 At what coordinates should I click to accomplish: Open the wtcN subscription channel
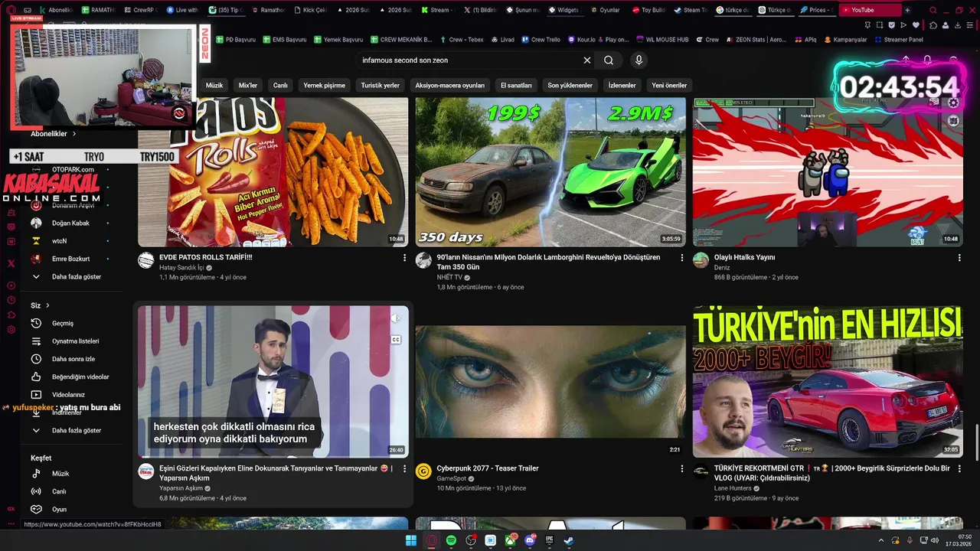70,240
